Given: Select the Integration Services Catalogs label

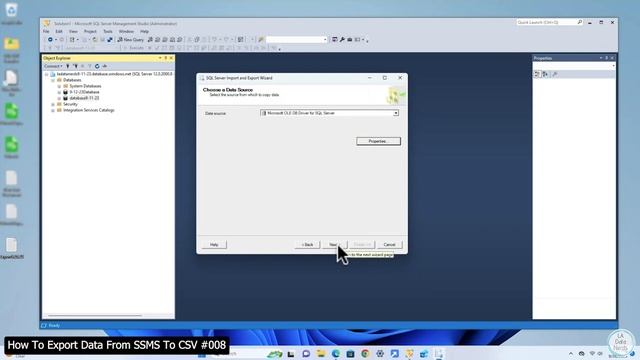Looking at the screenshot, I should coord(89,110).
